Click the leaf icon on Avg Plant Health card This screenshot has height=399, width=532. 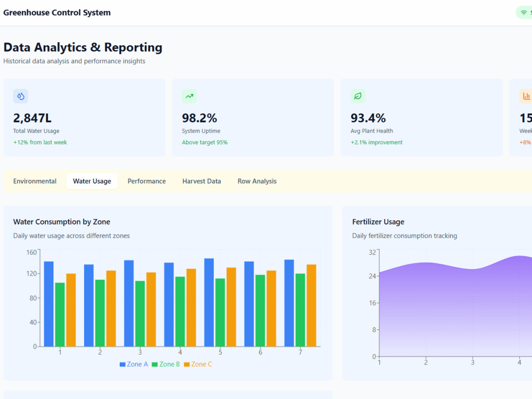coord(358,96)
